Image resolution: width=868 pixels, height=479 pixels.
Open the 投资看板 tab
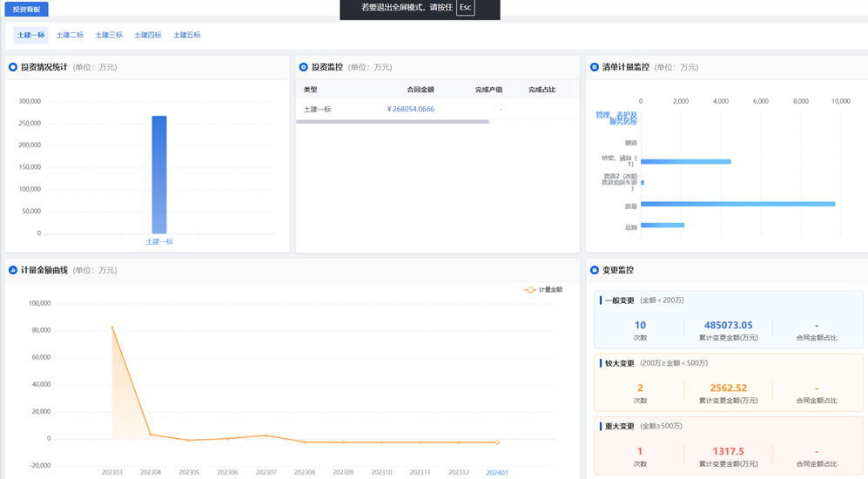point(26,9)
